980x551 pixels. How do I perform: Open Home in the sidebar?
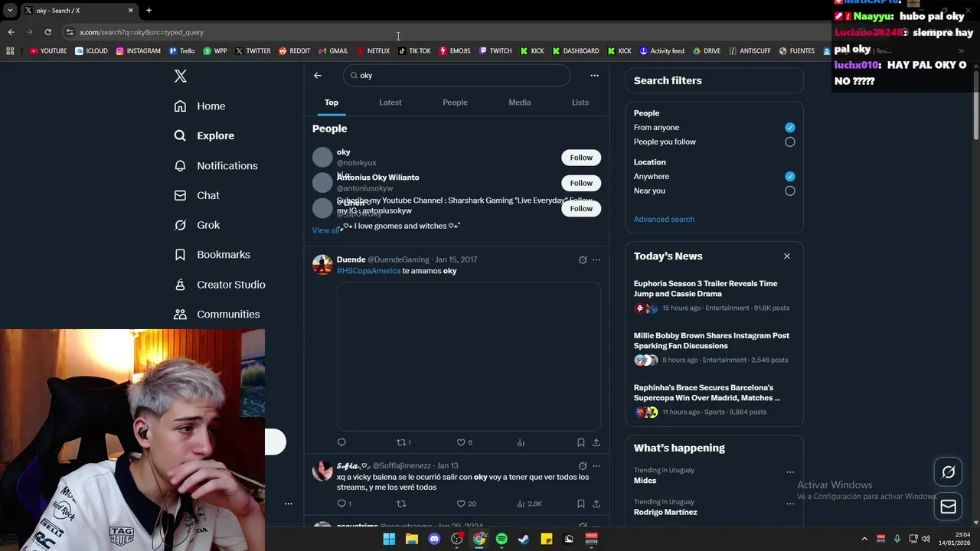click(200, 106)
